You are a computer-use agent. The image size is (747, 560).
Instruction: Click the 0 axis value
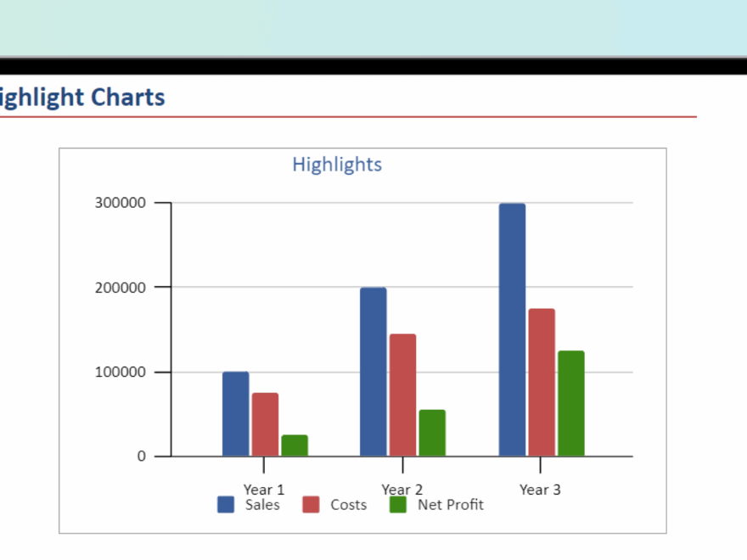142,456
